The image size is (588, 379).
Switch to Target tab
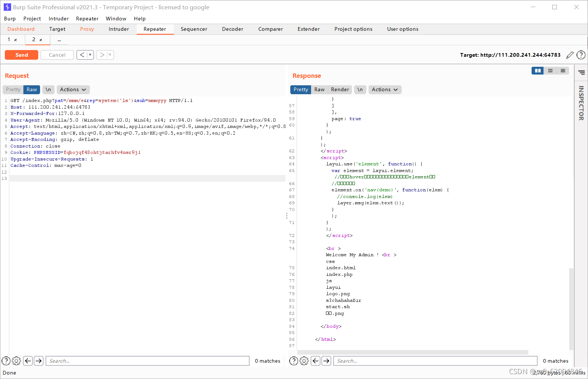point(57,29)
